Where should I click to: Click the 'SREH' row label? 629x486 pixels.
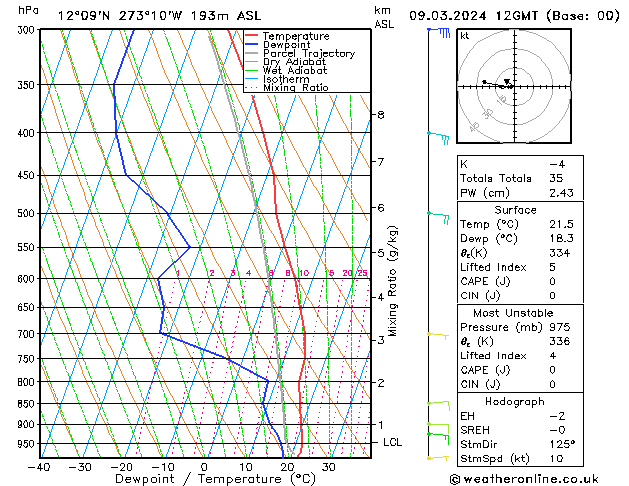(x=475, y=430)
